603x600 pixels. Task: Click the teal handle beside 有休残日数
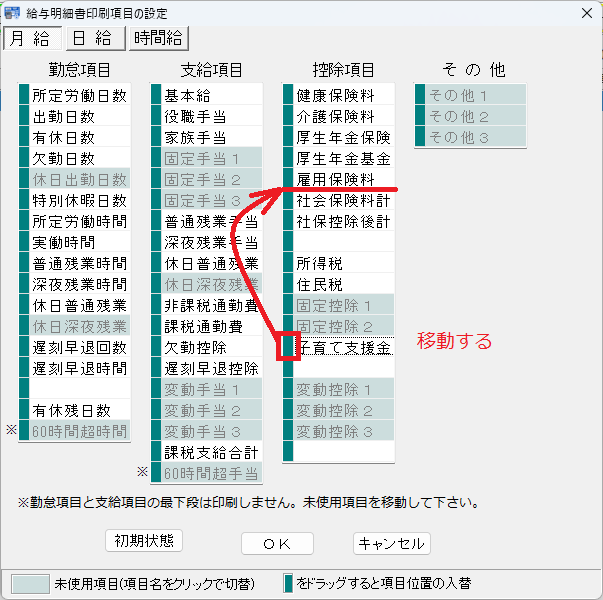pos(24,410)
